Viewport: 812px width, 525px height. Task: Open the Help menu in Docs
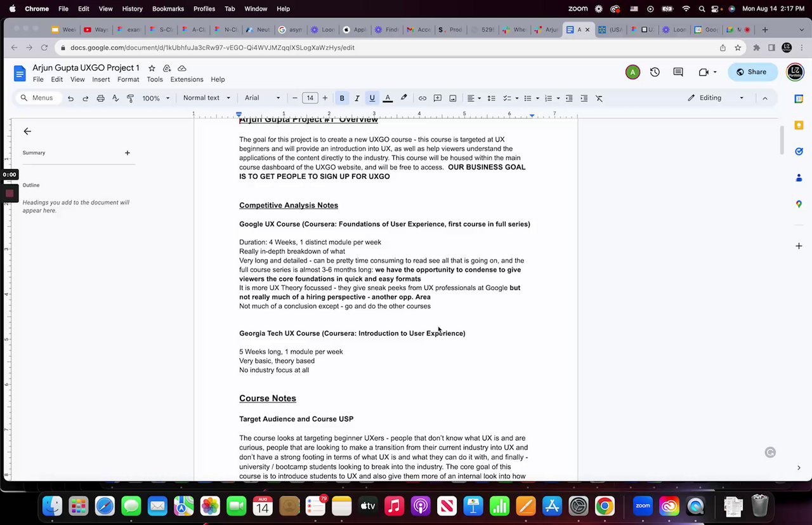218,79
